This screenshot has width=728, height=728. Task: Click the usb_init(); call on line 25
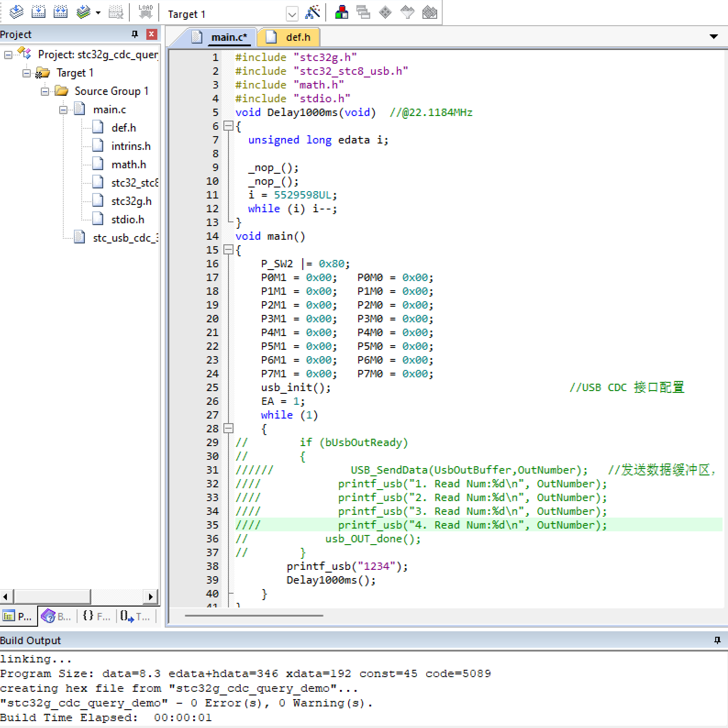pos(296,387)
